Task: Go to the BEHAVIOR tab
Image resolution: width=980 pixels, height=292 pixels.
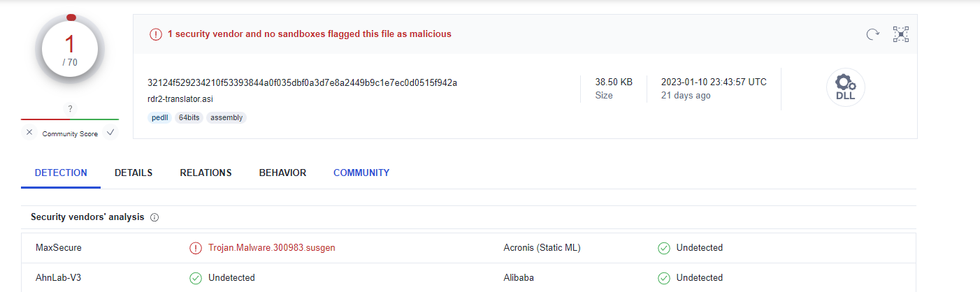Action: (282, 173)
